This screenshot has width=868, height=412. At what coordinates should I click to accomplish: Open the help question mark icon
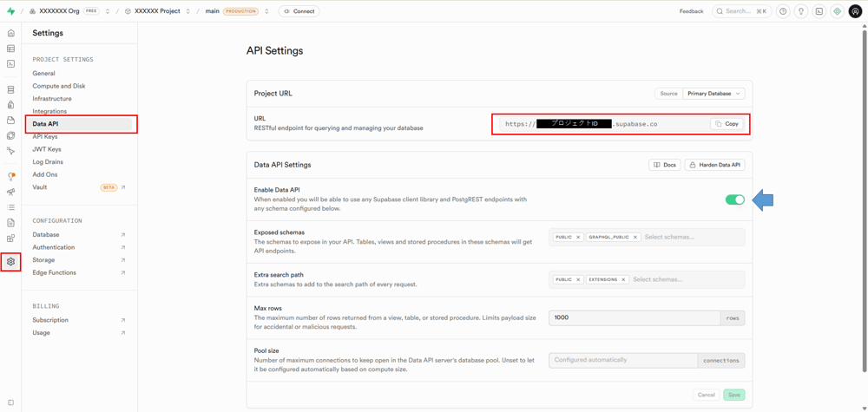pos(783,11)
